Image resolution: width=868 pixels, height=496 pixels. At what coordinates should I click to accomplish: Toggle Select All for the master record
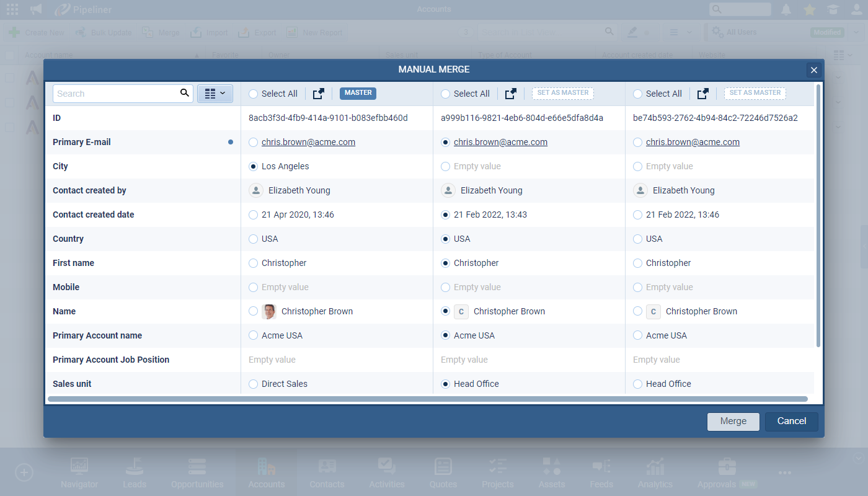click(x=253, y=94)
